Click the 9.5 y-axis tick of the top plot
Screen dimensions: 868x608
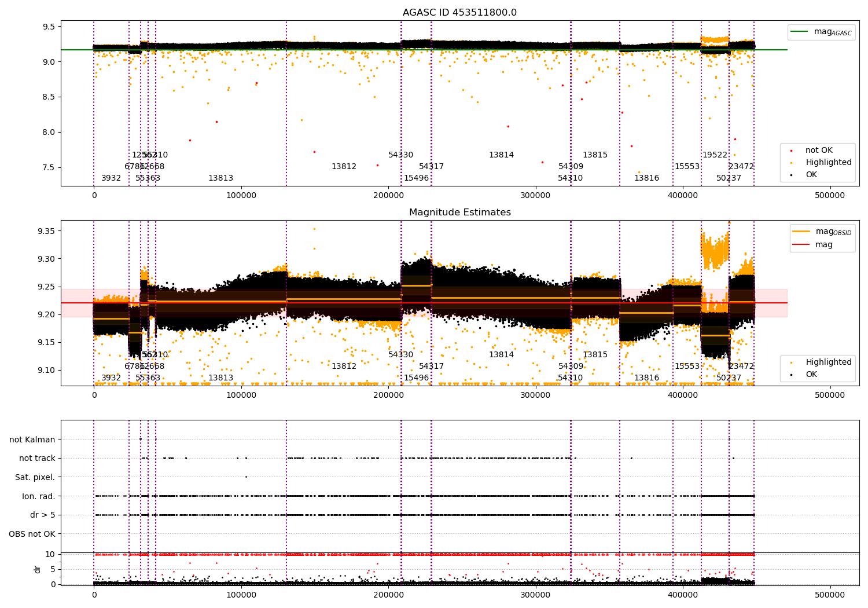pos(49,27)
